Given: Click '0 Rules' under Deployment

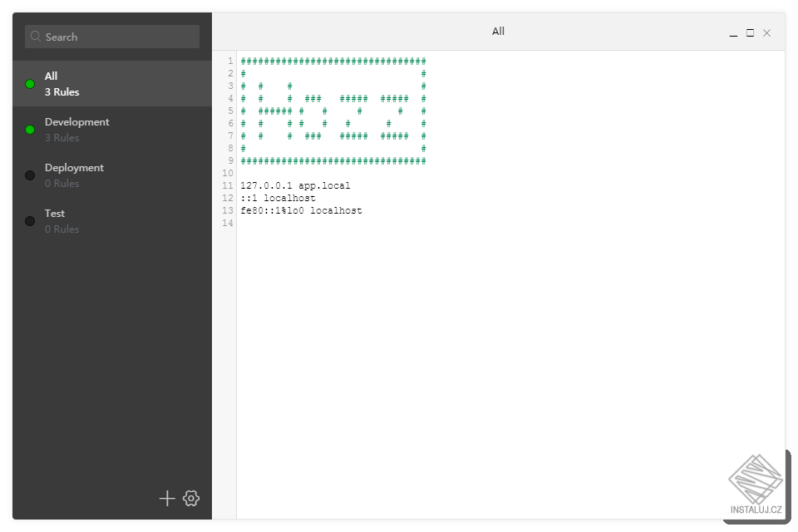Looking at the screenshot, I should (62, 183).
